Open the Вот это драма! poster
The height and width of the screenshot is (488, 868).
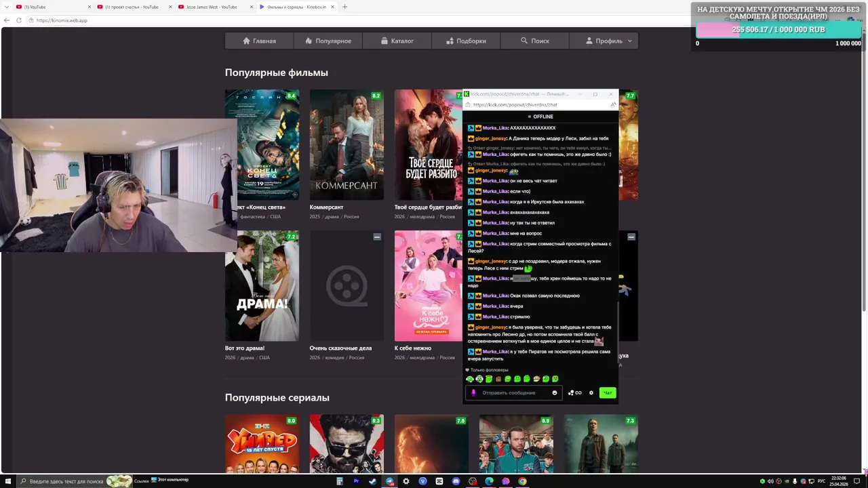pos(262,285)
